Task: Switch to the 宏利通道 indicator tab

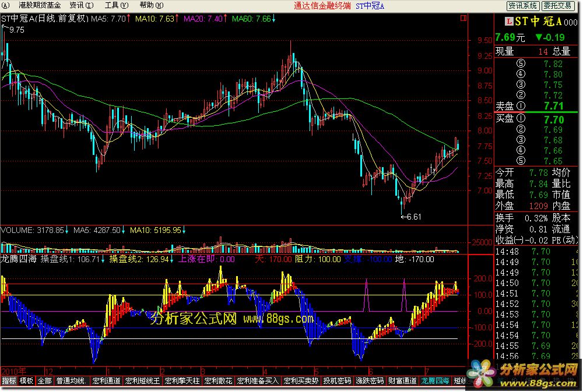Action: click(x=106, y=380)
